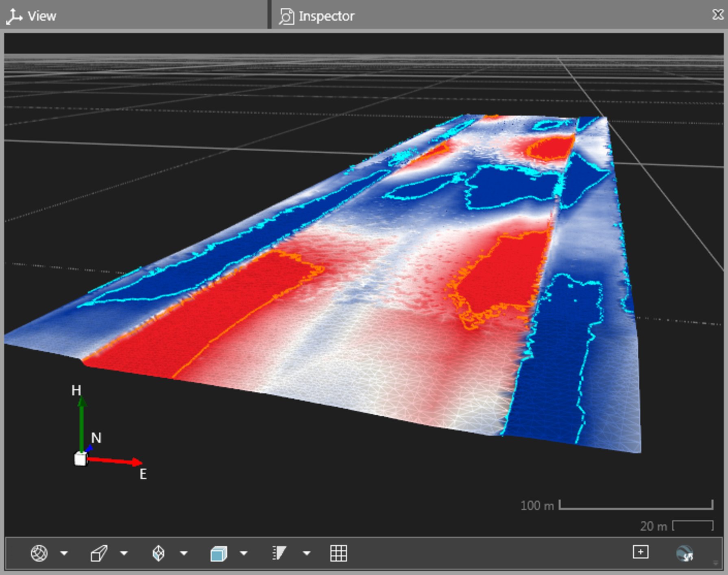The height and width of the screenshot is (575, 728).
Task: Click the perspective box projection icon
Action: pos(99,553)
